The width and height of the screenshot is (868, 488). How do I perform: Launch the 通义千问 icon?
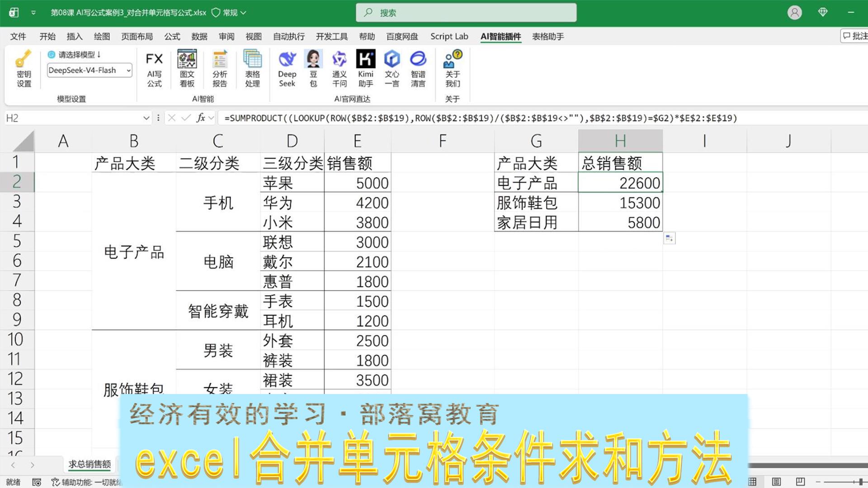[339, 69]
